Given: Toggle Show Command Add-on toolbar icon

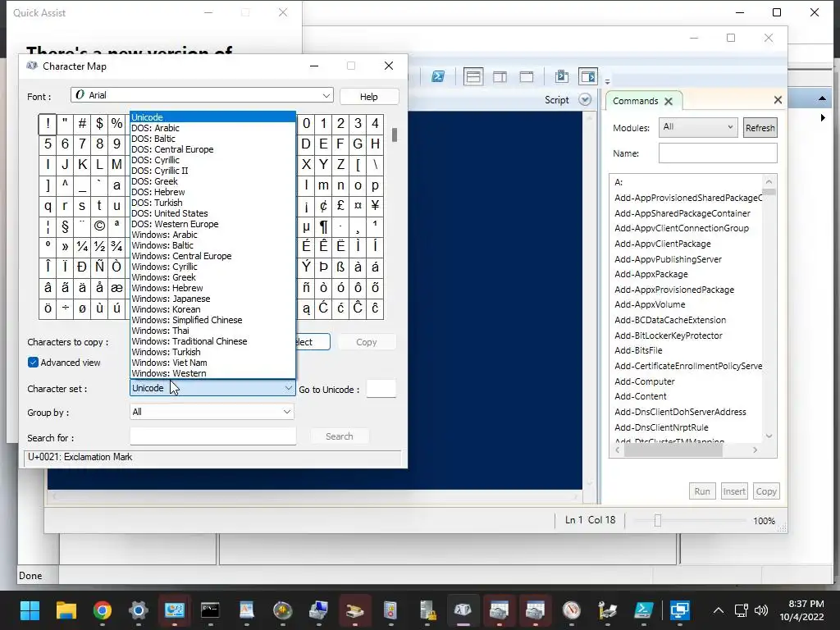Looking at the screenshot, I should [x=588, y=76].
